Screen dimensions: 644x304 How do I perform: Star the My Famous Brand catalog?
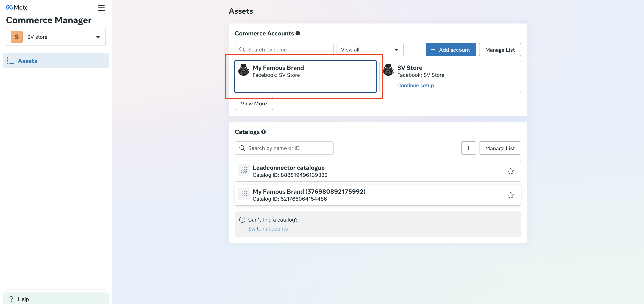[x=510, y=195]
